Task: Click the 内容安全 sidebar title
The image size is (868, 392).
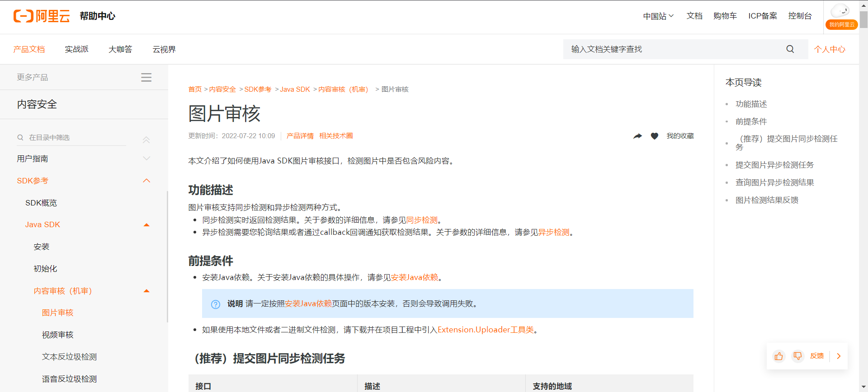Action: tap(37, 104)
